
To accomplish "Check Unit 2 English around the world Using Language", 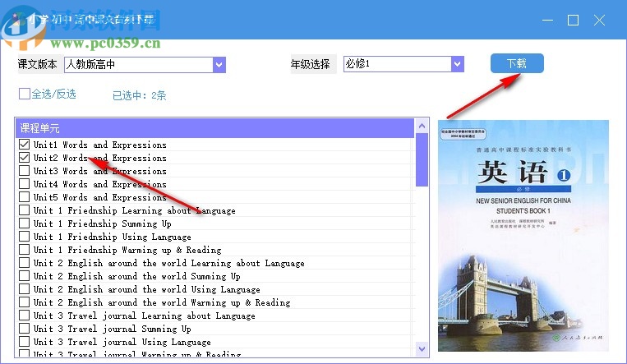I will click(25, 288).
